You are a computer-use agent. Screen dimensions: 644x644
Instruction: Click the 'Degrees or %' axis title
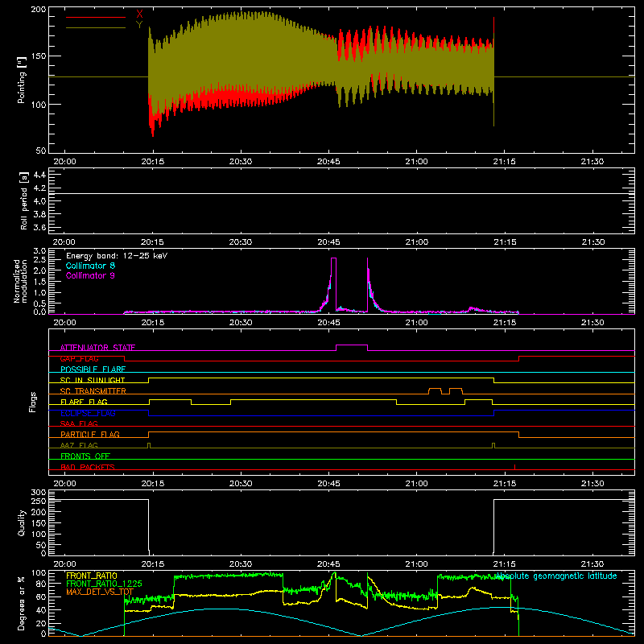coord(22,603)
